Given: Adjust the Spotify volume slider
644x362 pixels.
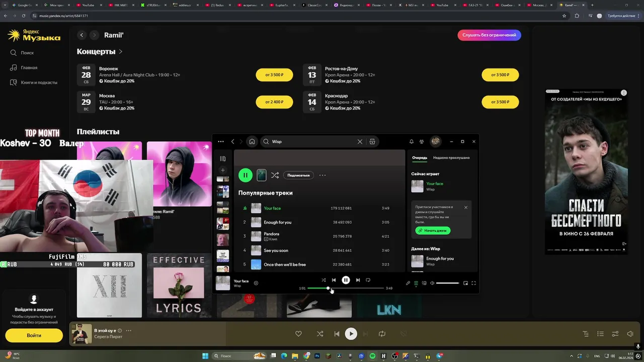Looking at the screenshot, I should (448, 283).
